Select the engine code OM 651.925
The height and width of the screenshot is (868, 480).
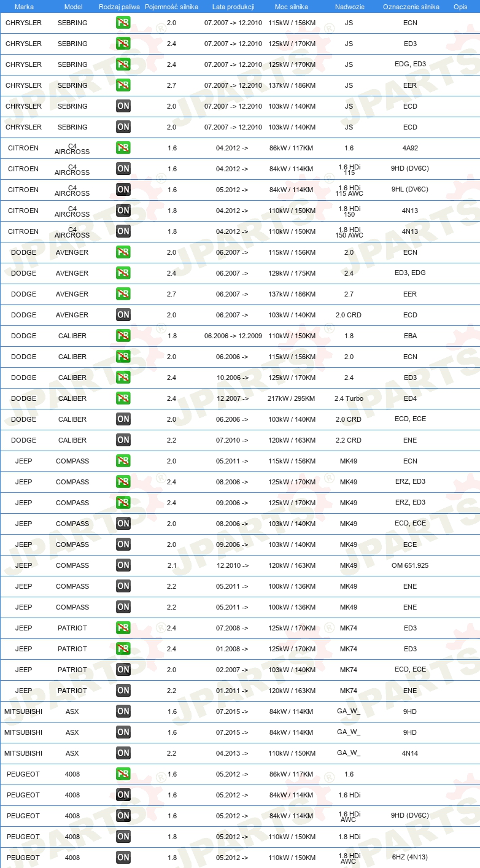[410, 565]
